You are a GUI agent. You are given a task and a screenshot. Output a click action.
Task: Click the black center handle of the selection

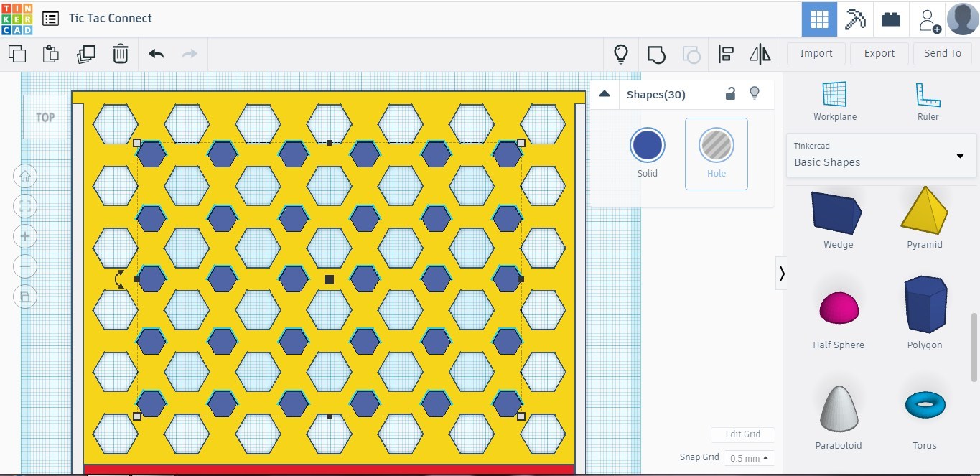329,279
